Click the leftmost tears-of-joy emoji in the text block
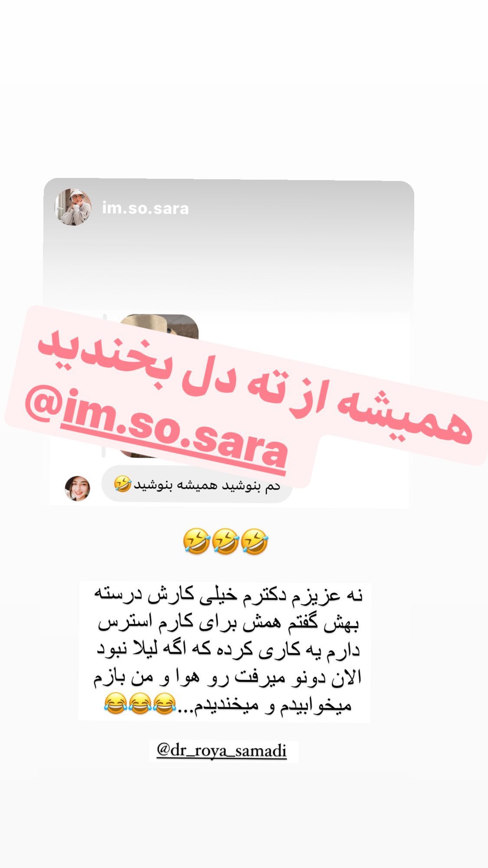This screenshot has width=488, height=868. pyautogui.click(x=115, y=704)
